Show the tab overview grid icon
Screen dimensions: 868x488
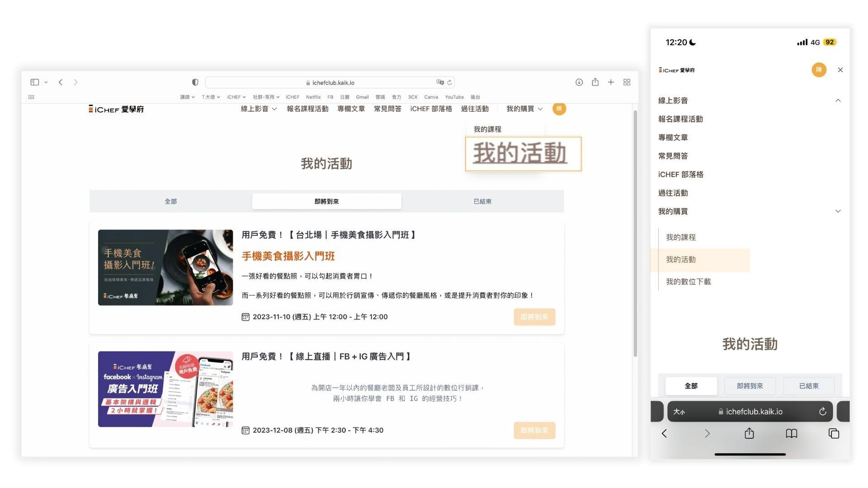click(627, 82)
